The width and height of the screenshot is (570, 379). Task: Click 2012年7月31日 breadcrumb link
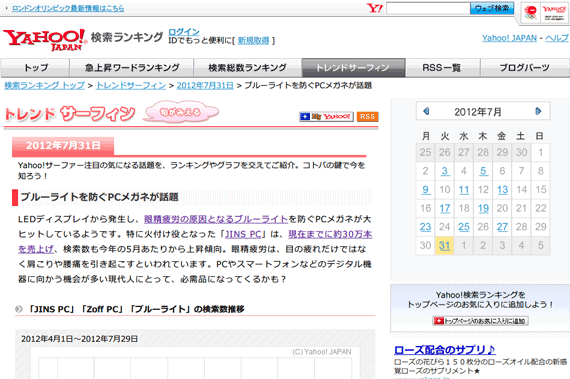point(205,86)
